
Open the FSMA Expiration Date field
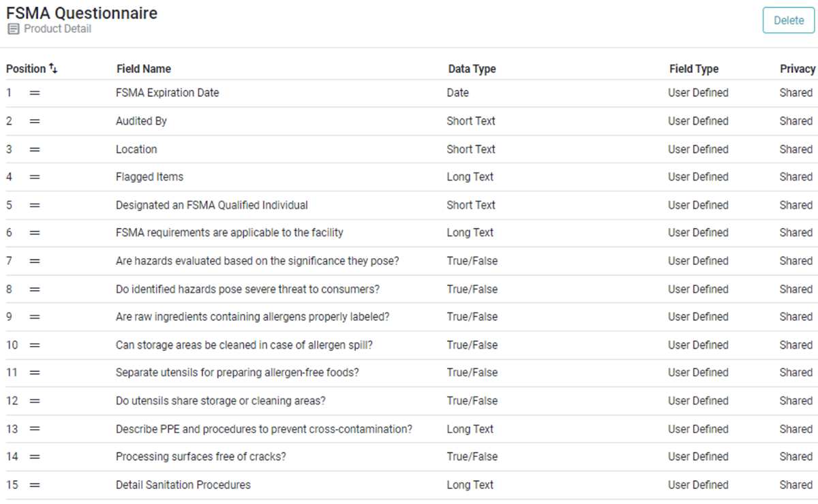(x=167, y=93)
